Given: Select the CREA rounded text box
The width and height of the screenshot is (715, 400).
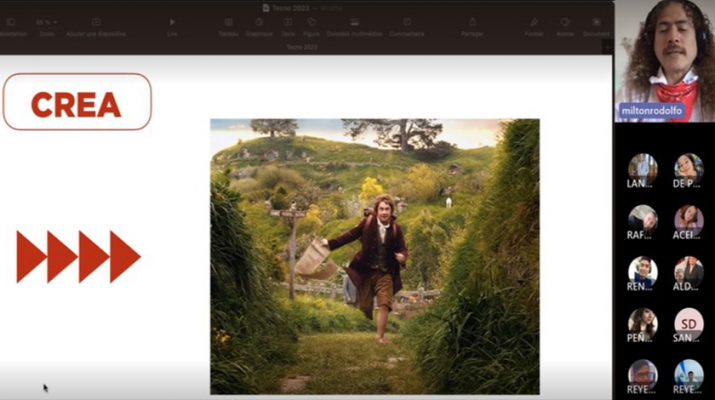Looking at the screenshot, I should [x=77, y=102].
